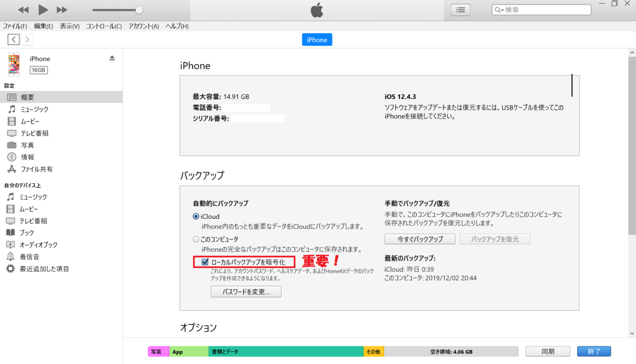This screenshot has height=364, width=636.
Task: Click the 16GB capacity badge under iPhone
Action: (x=39, y=70)
